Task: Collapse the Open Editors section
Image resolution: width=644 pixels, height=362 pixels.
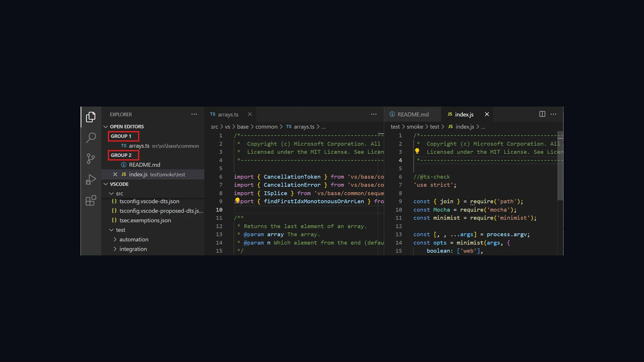Action: 106,127
